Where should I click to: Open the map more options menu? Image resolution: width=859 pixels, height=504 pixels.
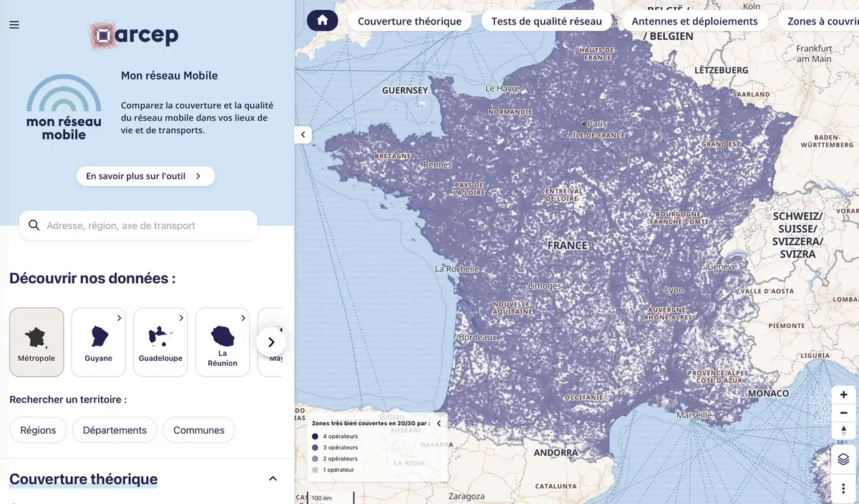[843, 488]
